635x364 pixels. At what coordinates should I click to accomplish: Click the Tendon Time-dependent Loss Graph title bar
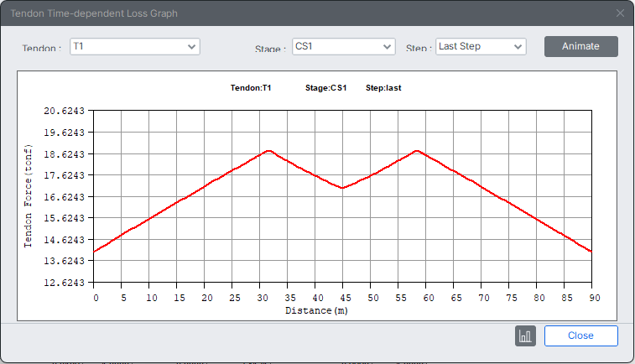[252, 13]
